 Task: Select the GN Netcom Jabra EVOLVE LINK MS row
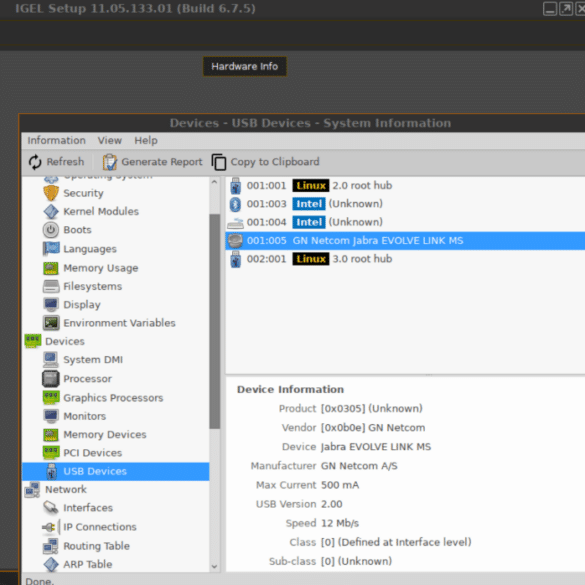tap(405, 241)
